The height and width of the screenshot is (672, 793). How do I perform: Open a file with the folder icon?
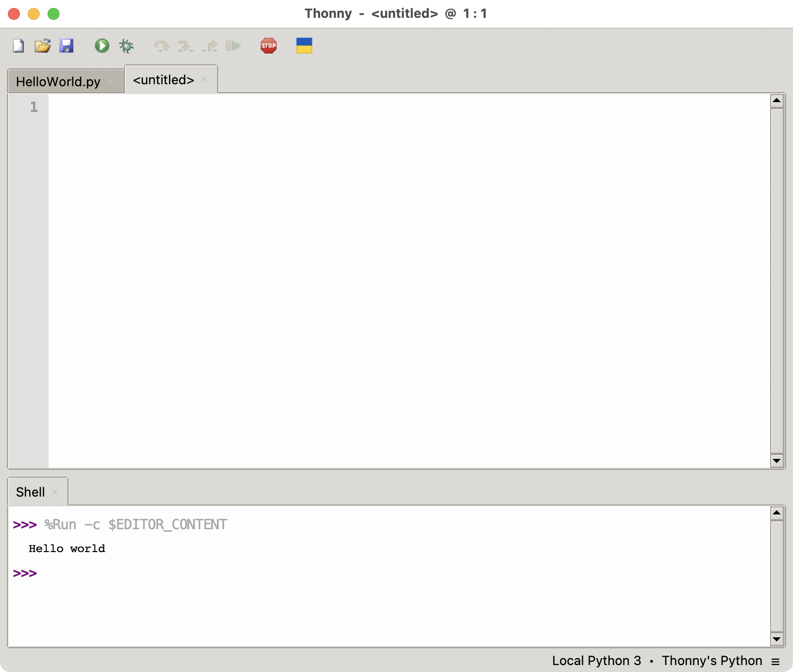coord(43,46)
